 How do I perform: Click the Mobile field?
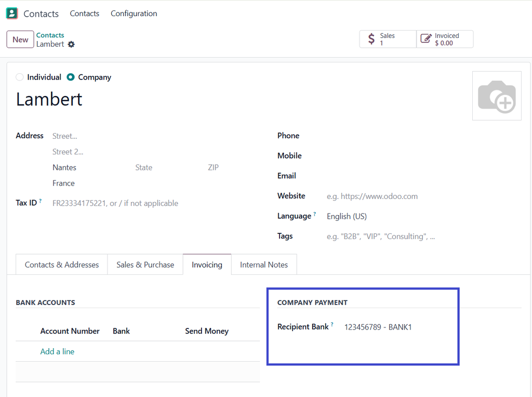[424, 156]
